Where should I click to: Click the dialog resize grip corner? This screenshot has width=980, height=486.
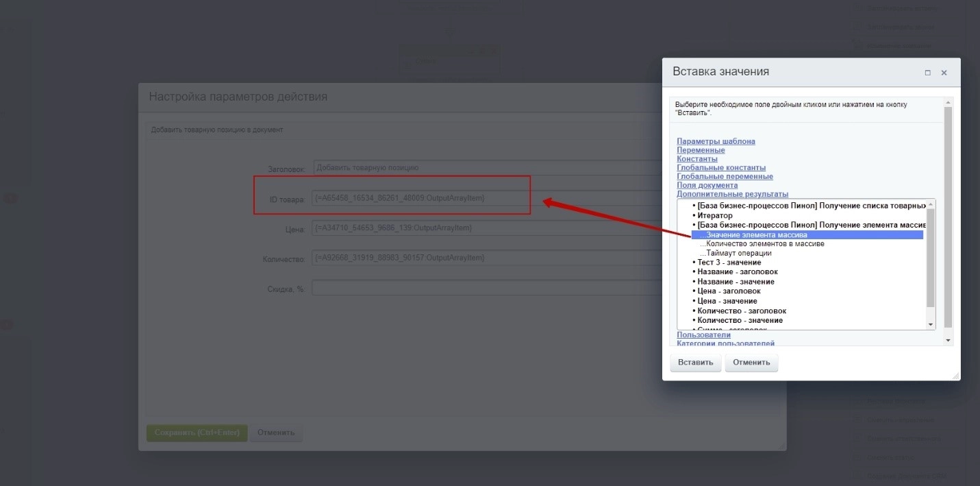(955, 376)
